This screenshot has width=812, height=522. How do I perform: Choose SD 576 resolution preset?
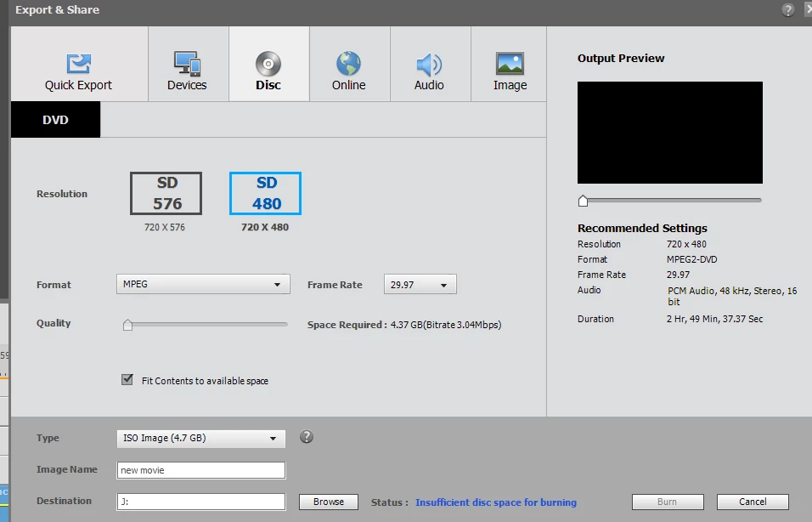click(166, 193)
